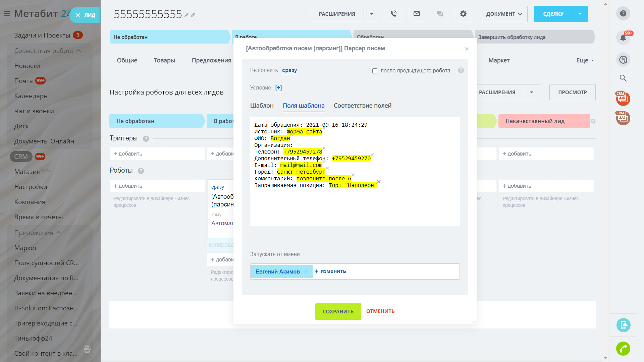Image resolution: width=644 pixels, height=362 pixels.
Task: Open the СДЕЛКУ button dropdown arrow
Action: click(x=580, y=14)
